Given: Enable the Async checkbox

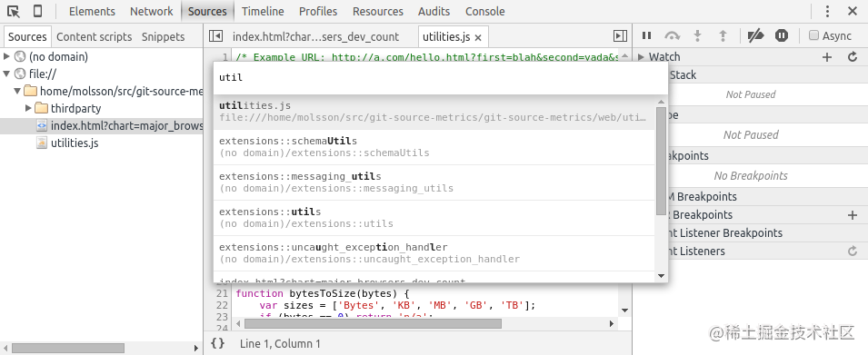Looking at the screenshot, I should 813,35.
